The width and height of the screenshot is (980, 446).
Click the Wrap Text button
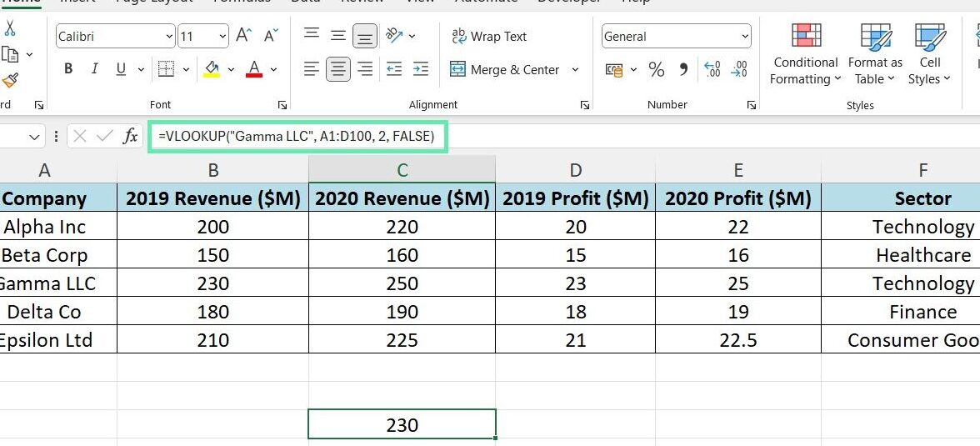coord(489,37)
